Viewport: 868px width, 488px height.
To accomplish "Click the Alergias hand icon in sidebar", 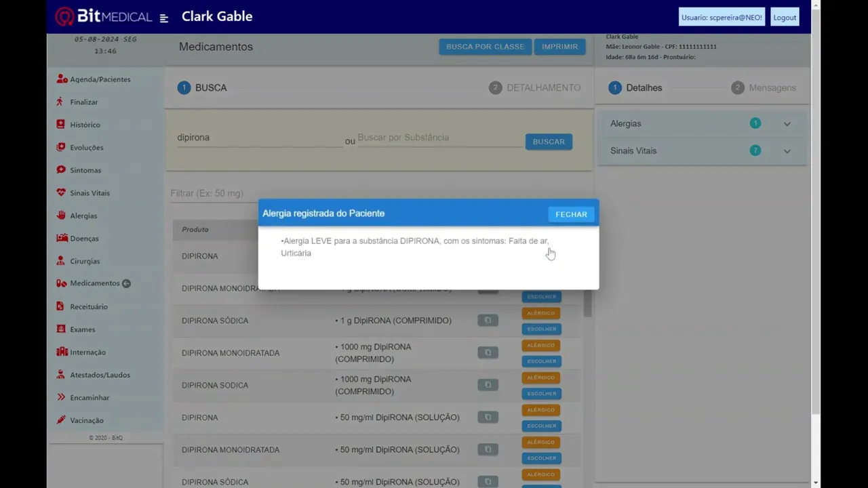I will [62, 216].
